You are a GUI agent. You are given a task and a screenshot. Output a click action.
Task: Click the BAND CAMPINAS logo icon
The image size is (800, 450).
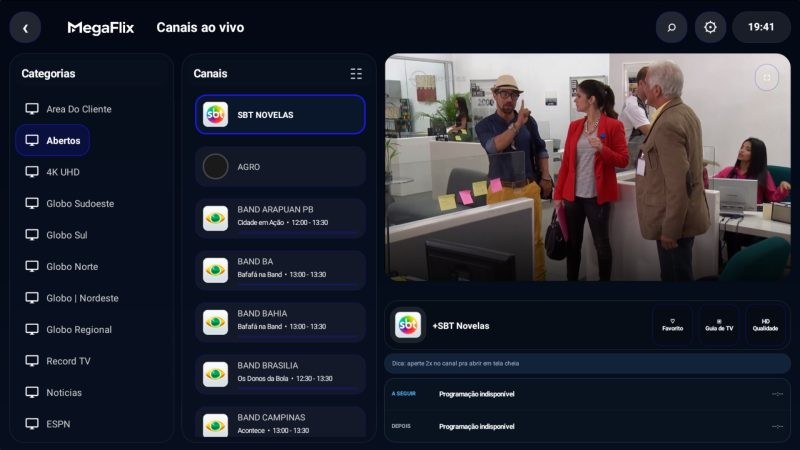coord(215,426)
